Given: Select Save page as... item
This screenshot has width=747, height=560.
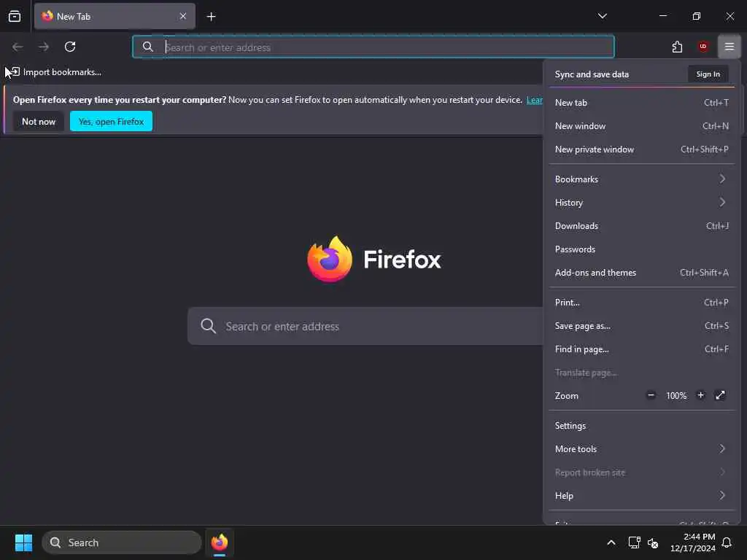Looking at the screenshot, I should (641, 326).
